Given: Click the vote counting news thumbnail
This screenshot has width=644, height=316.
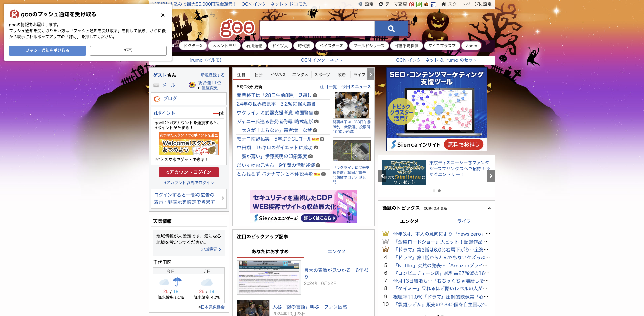Looking at the screenshot, I should tap(352, 105).
